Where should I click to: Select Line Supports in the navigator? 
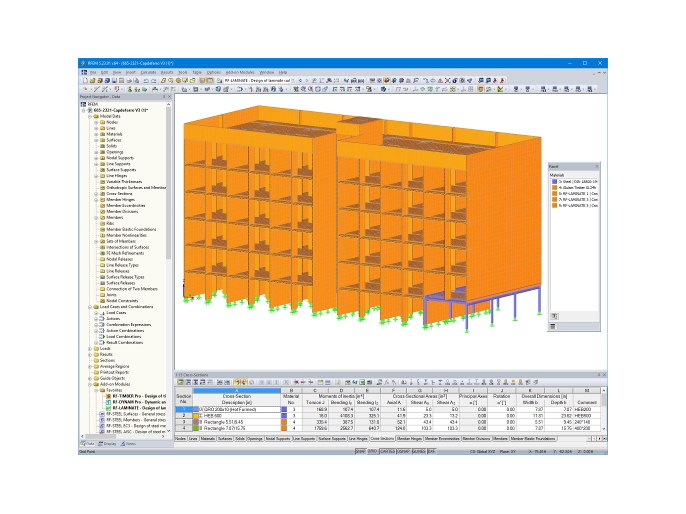coord(118,164)
